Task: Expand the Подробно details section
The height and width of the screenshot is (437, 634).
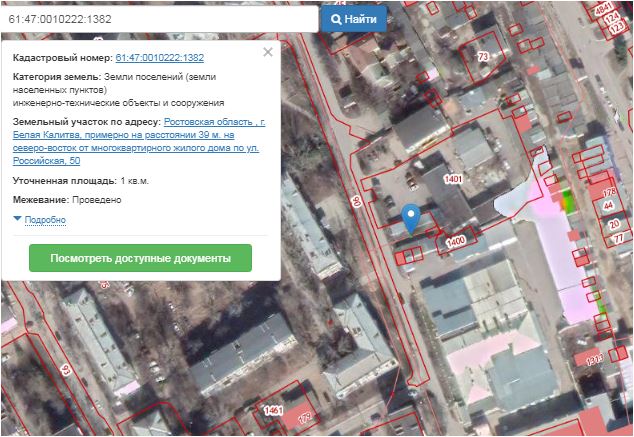Action: pyautogui.click(x=40, y=220)
